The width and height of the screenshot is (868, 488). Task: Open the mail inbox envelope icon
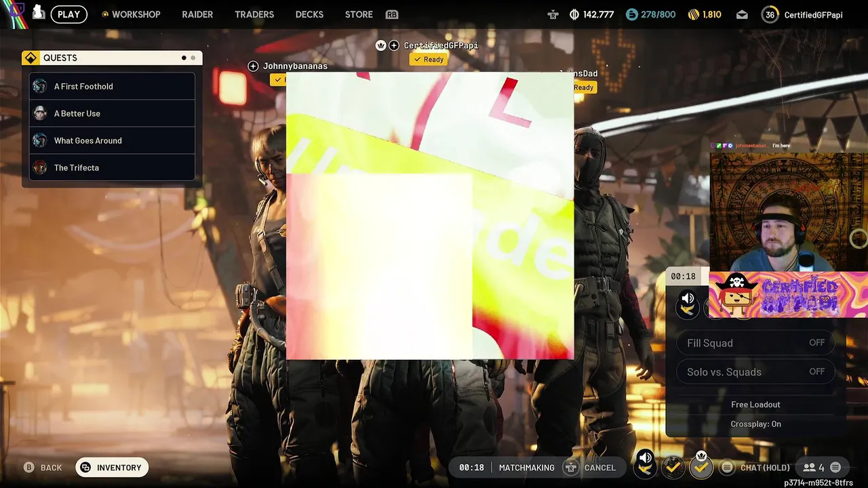(x=742, y=14)
